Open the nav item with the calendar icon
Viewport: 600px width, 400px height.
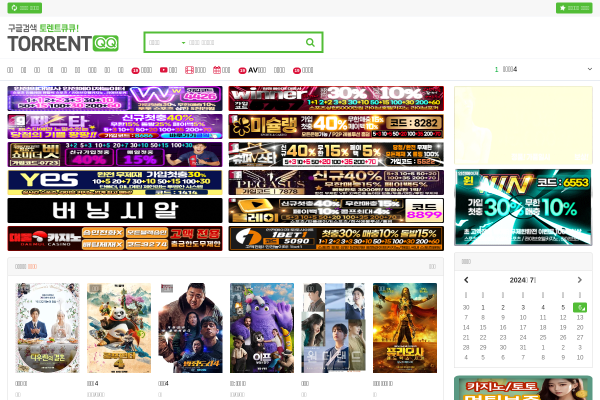click(x=222, y=70)
